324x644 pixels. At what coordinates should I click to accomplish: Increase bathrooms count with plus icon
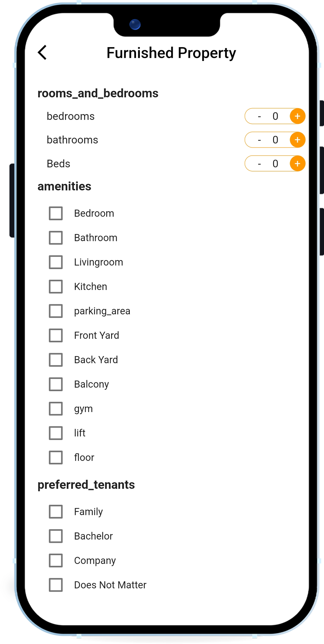[297, 140]
